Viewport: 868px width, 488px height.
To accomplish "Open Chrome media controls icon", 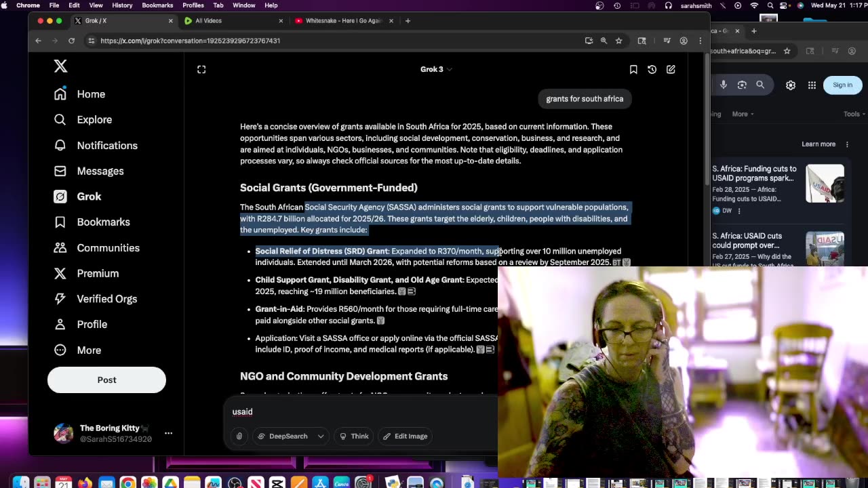I will (667, 41).
